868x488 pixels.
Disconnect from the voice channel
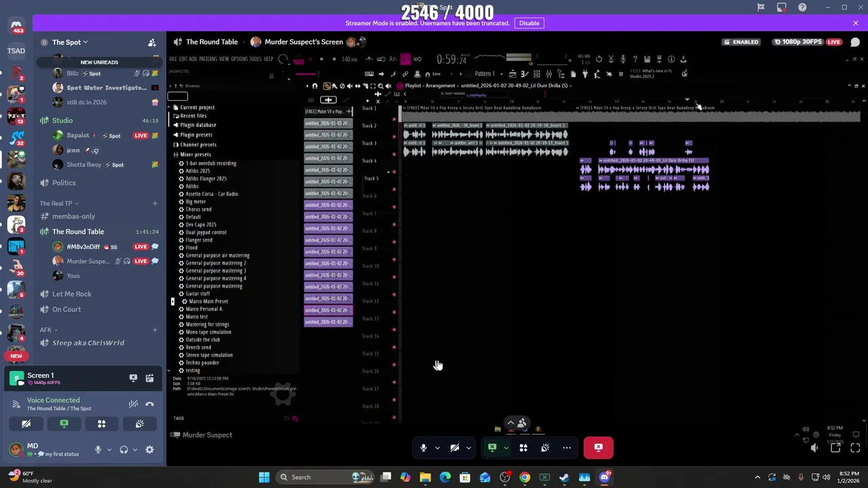[x=149, y=404]
